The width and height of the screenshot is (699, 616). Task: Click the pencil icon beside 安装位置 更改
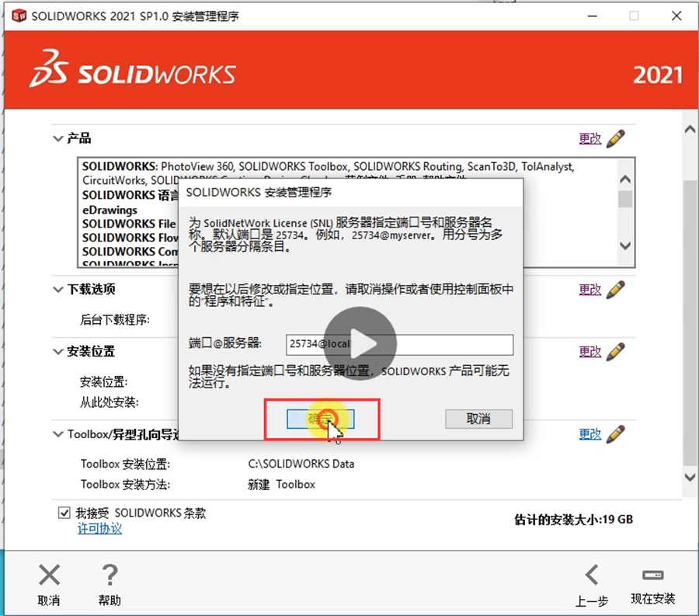pos(616,352)
